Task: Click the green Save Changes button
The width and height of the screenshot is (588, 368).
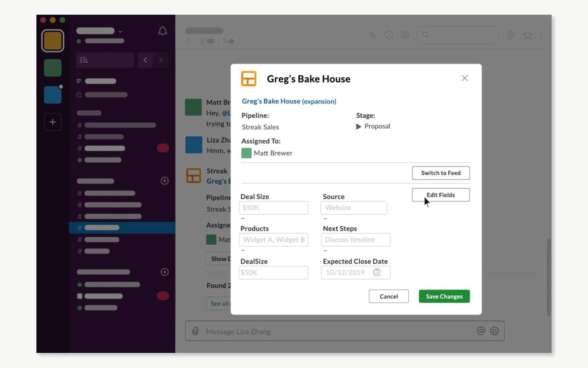Action: point(444,296)
